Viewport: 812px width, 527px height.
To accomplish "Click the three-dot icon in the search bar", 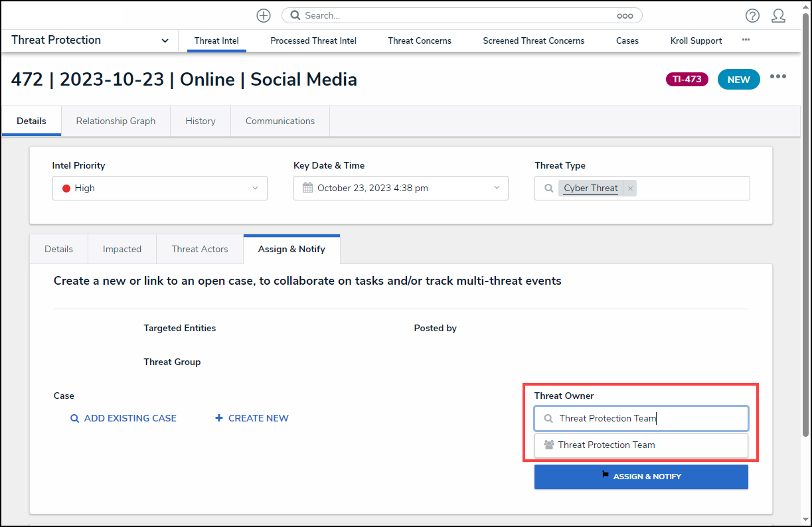I will pos(625,15).
